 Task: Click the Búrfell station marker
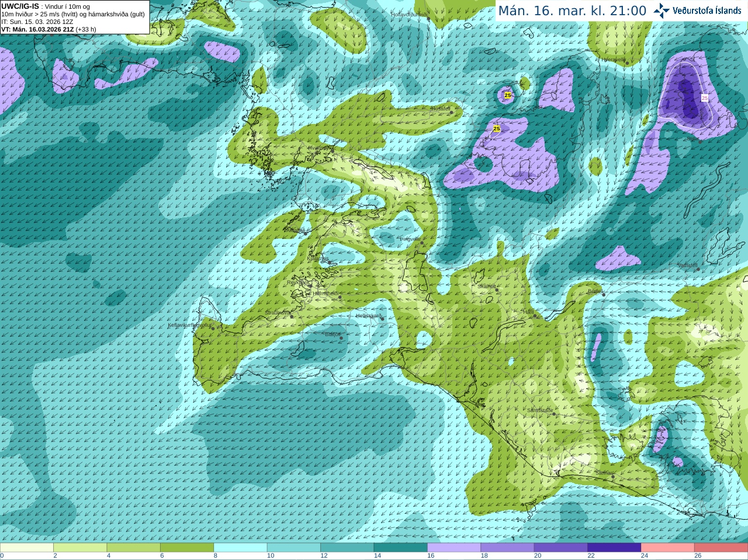pos(604,294)
